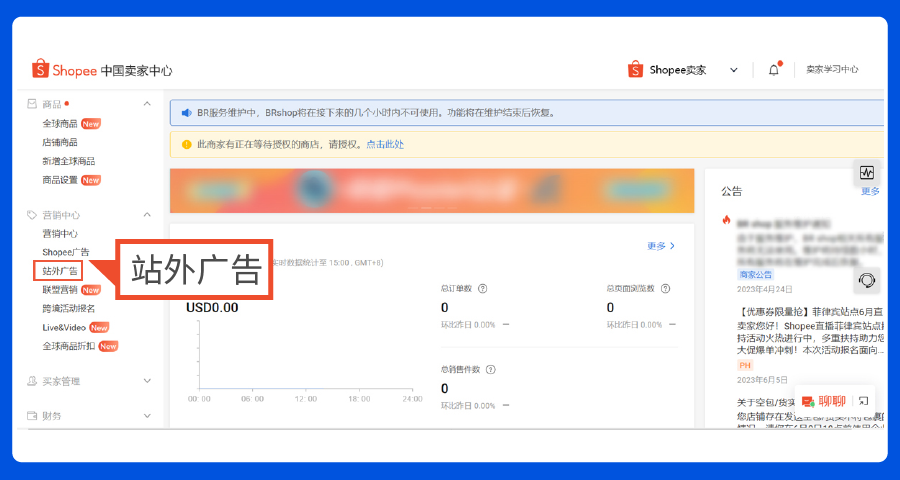Open Shopee广告 in the sidebar
This screenshot has width=900, height=480.
click(65, 252)
